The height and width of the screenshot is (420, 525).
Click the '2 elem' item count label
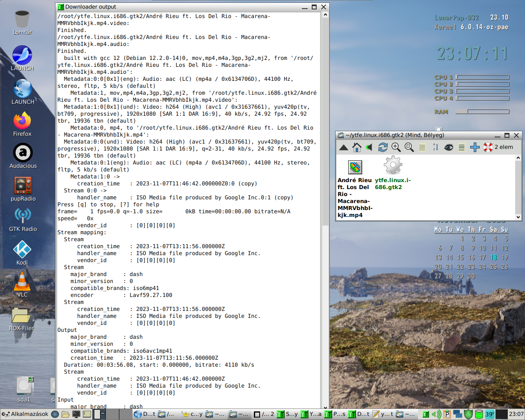(504, 147)
